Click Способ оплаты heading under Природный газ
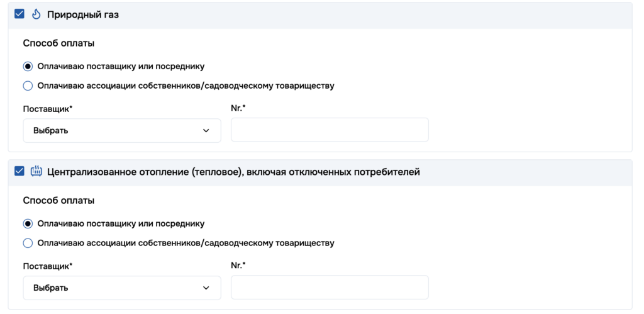Viewport: 644px width, 314px height. pyautogui.click(x=58, y=43)
